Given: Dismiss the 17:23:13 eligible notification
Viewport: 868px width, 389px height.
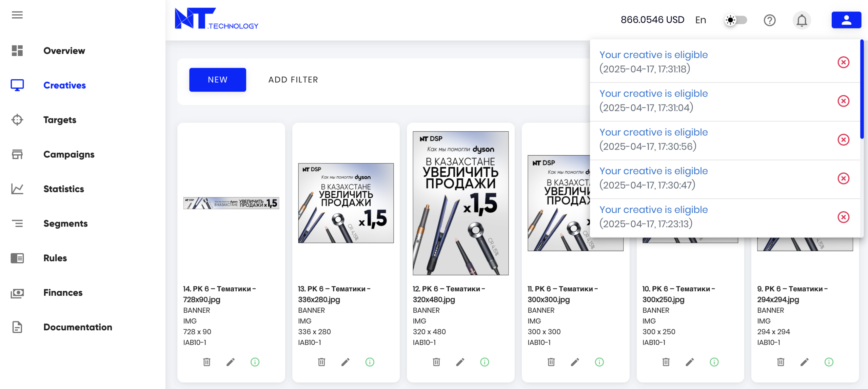Looking at the screenshot, I should click(x=843, y=217).
